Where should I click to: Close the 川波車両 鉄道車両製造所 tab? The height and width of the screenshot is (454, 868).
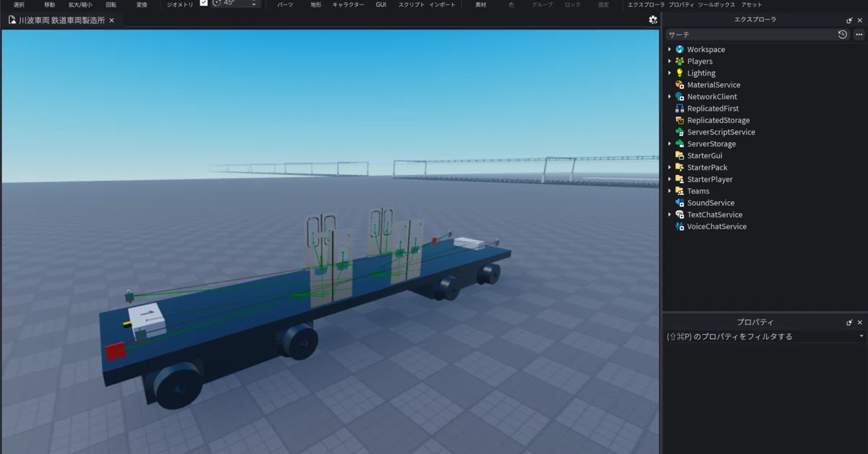click(x=111, y=20)
